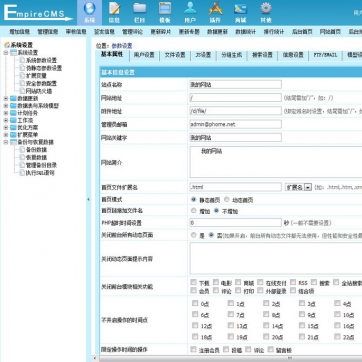
Task: Collapse the 系统设置 tree node
Action: pyautogui.click(x=6, y=53)
